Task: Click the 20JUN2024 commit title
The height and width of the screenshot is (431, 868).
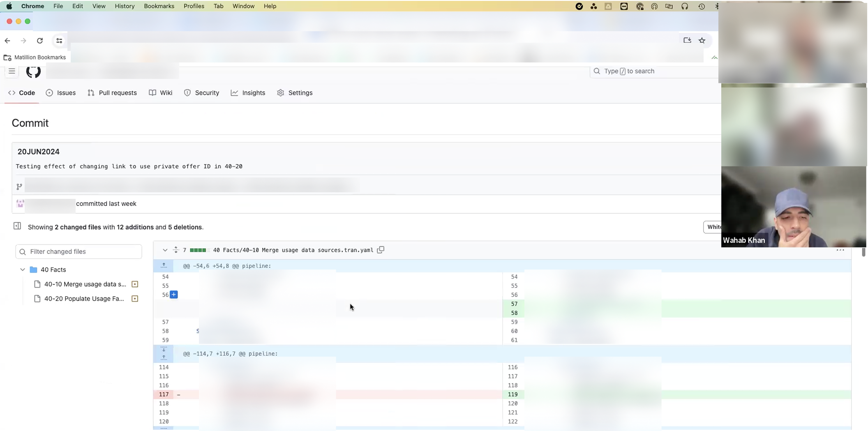Action: [x=39, y=152]
